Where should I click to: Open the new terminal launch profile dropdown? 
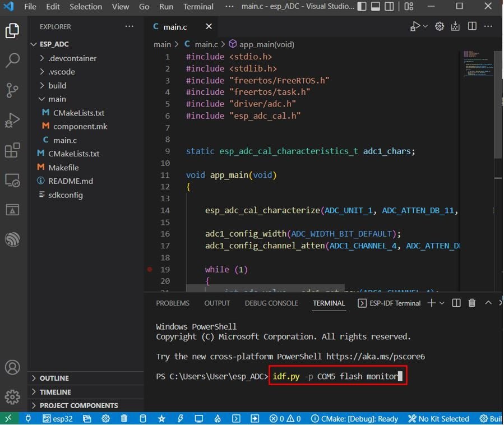442,303
